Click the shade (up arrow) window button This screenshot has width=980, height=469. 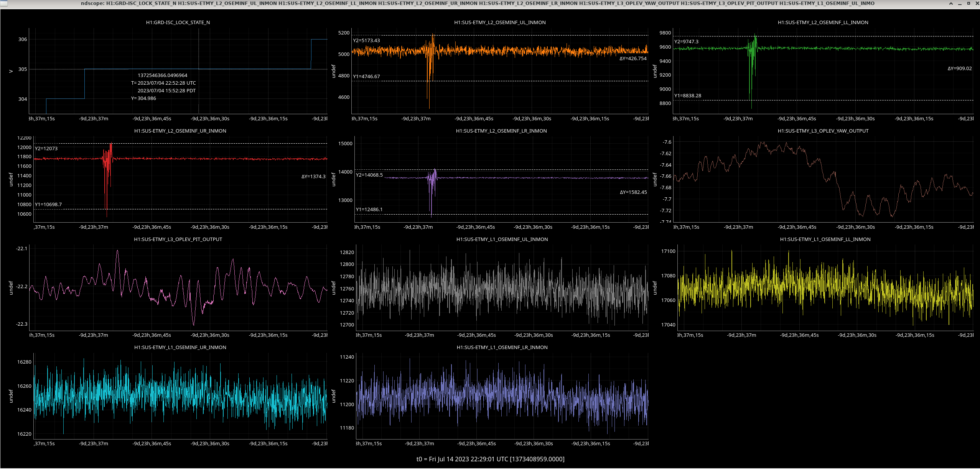951,3
